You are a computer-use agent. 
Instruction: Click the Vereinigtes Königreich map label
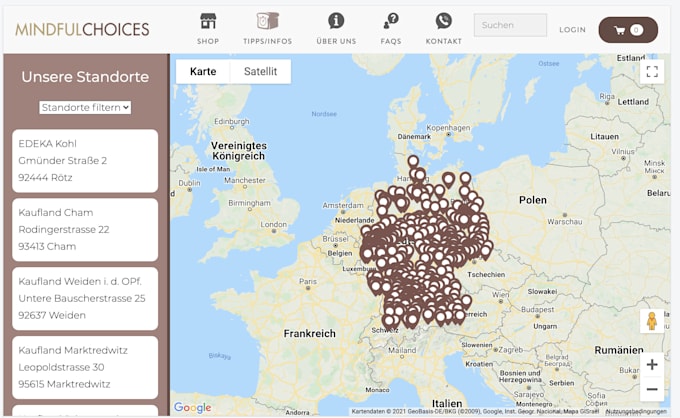pyautogui.click(x=239, y=151)
